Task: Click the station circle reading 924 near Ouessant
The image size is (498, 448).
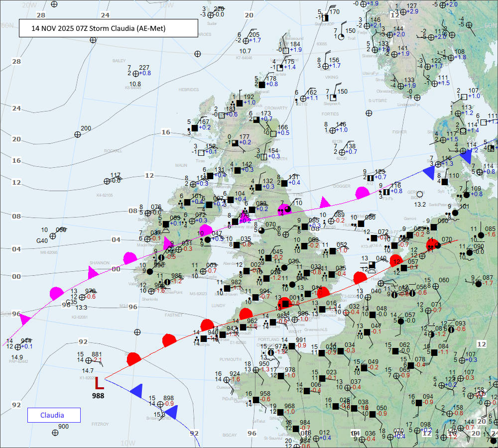Action: (x=227, y=379)
